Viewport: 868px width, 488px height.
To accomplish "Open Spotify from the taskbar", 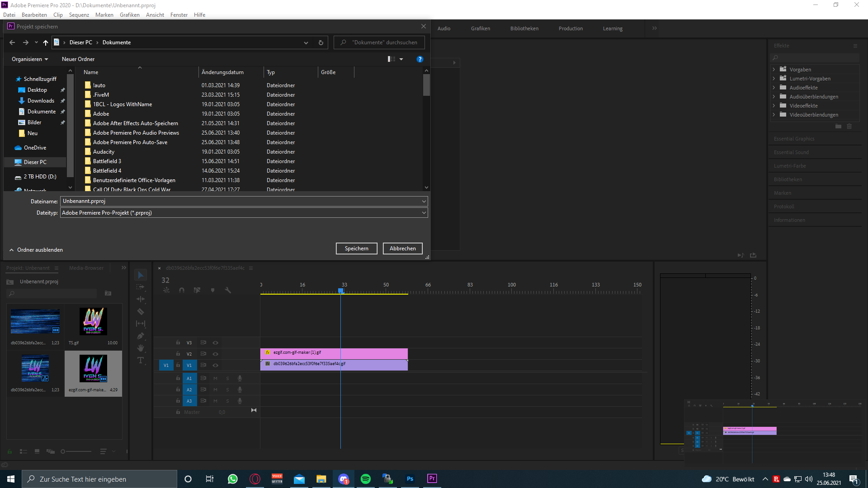I will [365, 479].
